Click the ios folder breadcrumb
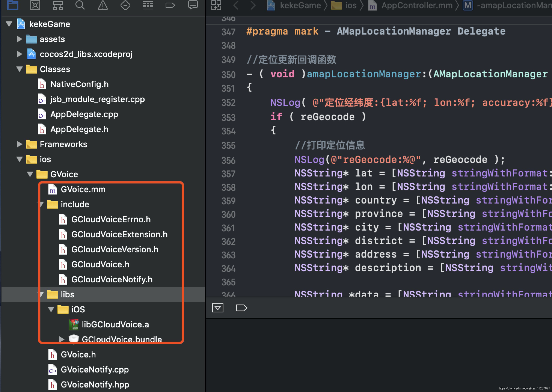 click(343, 5)
